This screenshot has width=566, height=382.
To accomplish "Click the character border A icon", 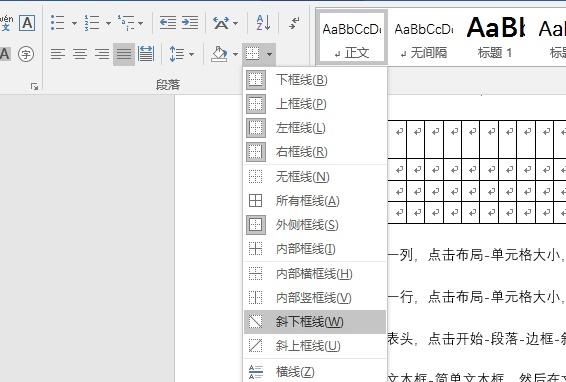I will point(27,23).
